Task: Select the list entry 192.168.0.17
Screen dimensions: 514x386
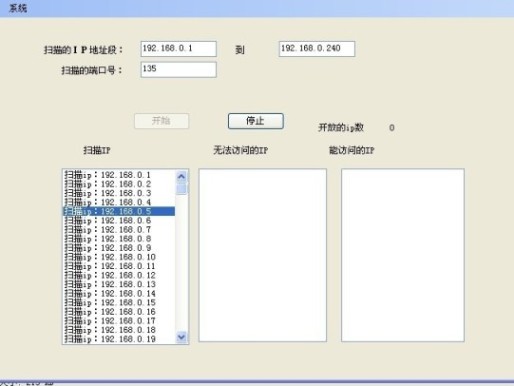Action: 119,321
